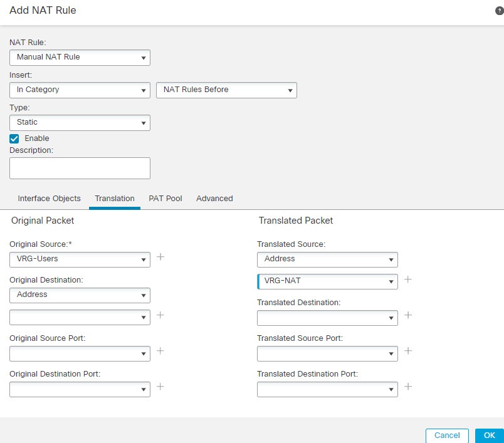Screen dimensions: 504x443
Task: Toggle the Enable checkbox
Action: tap(14, 138)
